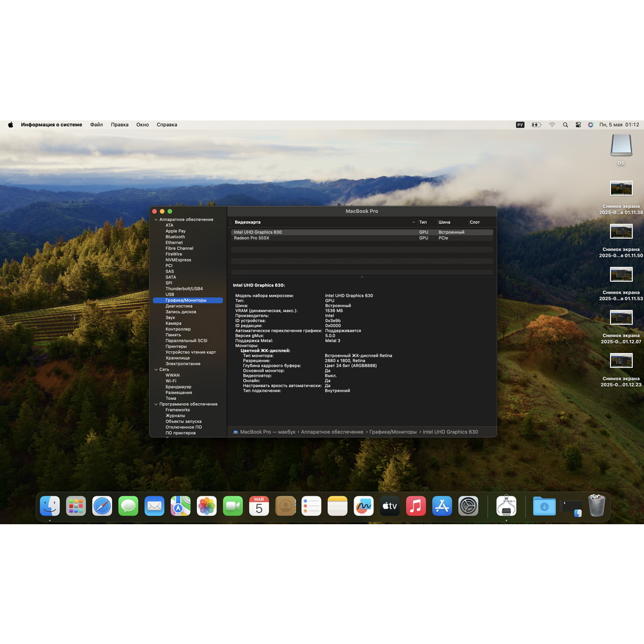644x644 pixels.
Task: Open System Settings from the Dock
Action: pyautogui.click(x=468, y=506)
